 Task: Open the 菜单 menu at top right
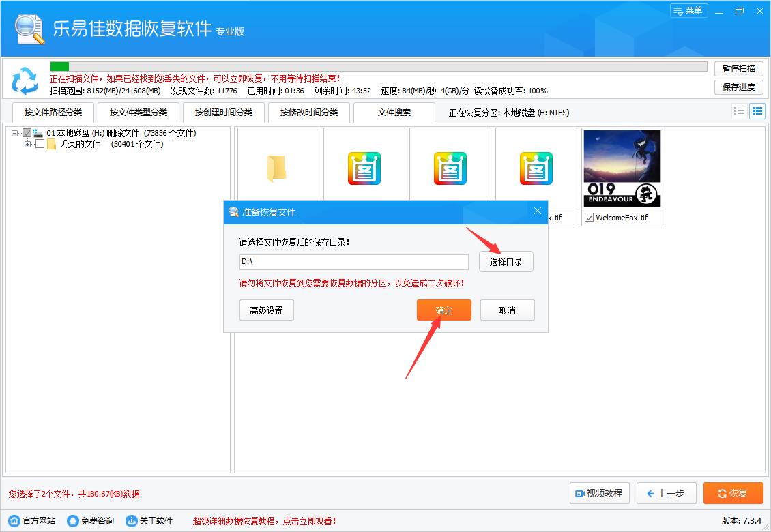coord(688,10)
